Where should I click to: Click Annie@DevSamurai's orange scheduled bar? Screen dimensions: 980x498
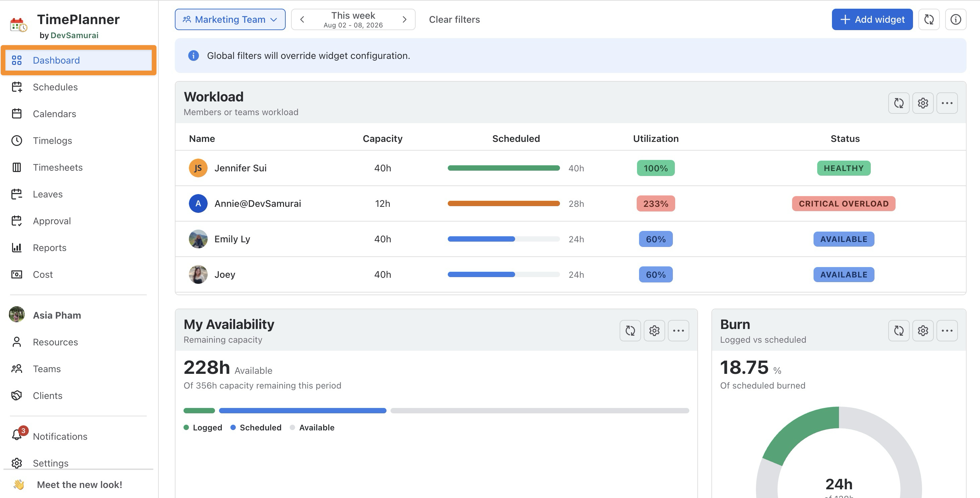pyautogui.click(x=504, y=203)
